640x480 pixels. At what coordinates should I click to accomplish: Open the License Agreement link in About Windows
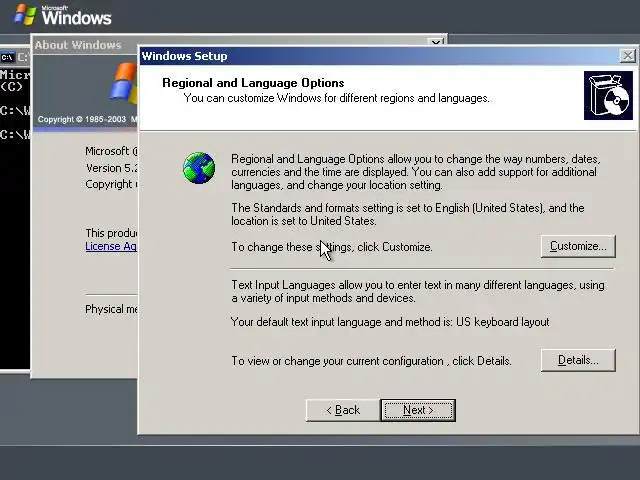(x=111, y=246)
